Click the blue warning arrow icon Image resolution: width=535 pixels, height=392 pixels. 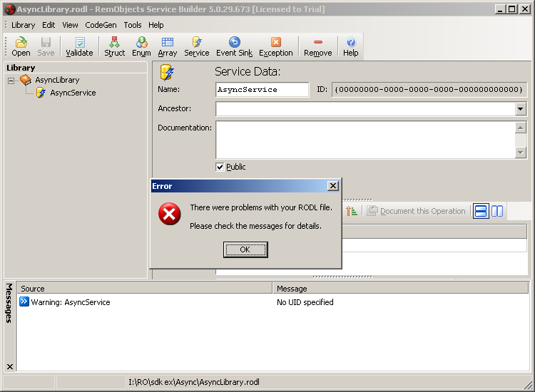(x=24, y=301)
